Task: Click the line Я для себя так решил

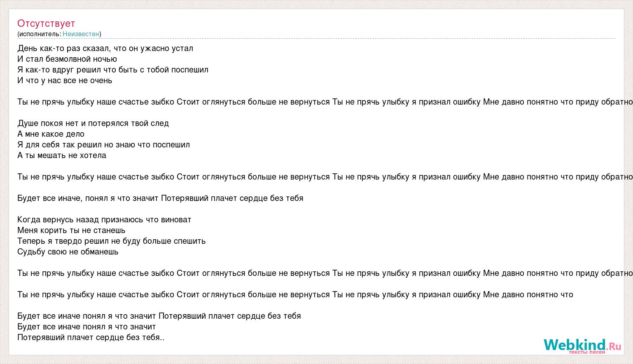Action: 103,145
